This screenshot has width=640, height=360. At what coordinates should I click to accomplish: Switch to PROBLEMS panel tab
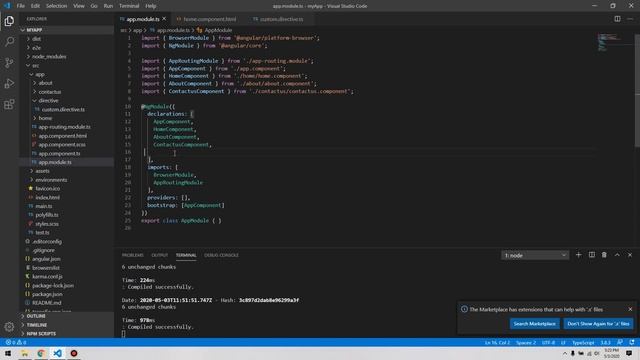[x=133, y=255]
